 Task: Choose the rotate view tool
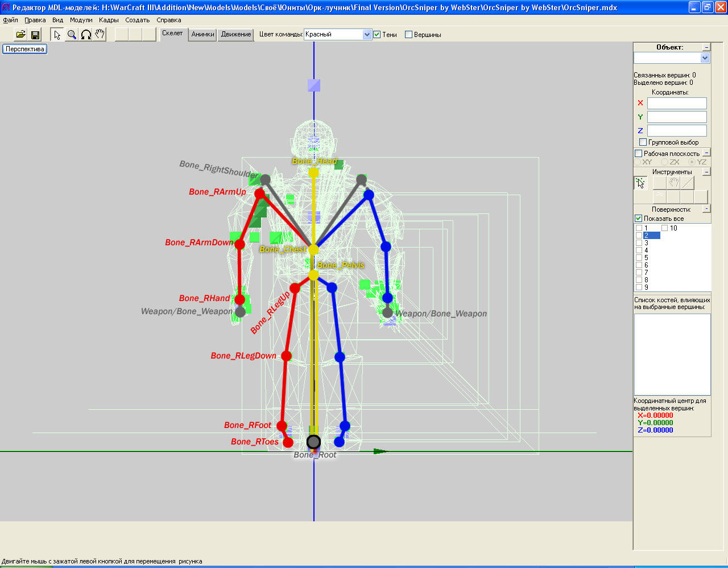coord(86,35)
